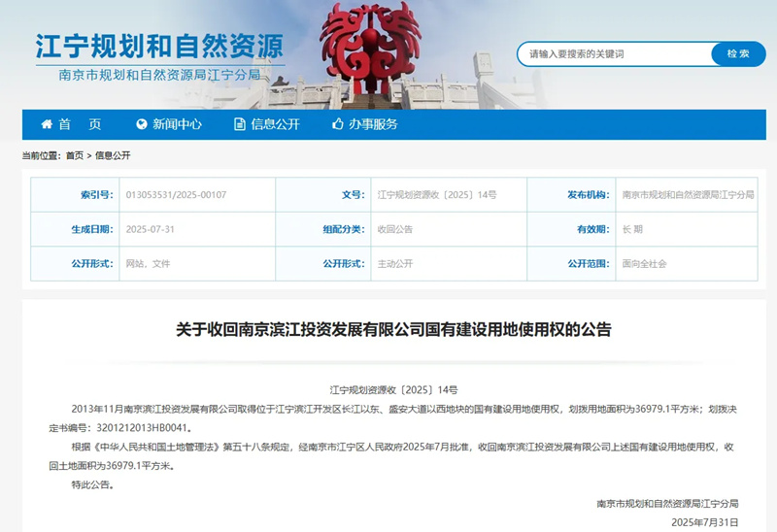The height and width of the screenshot is (532, 777).
Task: Click the 面向全社会 disclosure scope value
Action: (x=645, y=263)
